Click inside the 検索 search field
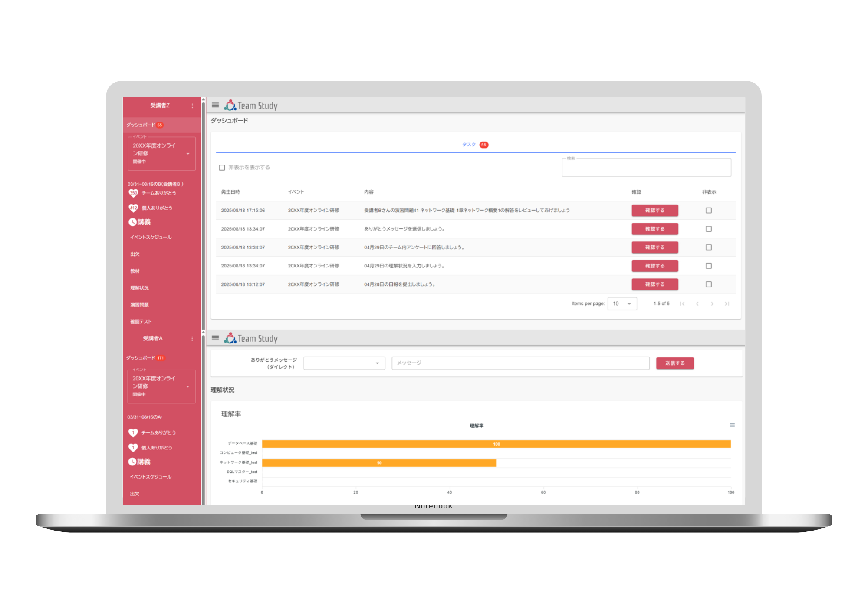The width and height of the screenshot is (868, 614). coord(646,168)
